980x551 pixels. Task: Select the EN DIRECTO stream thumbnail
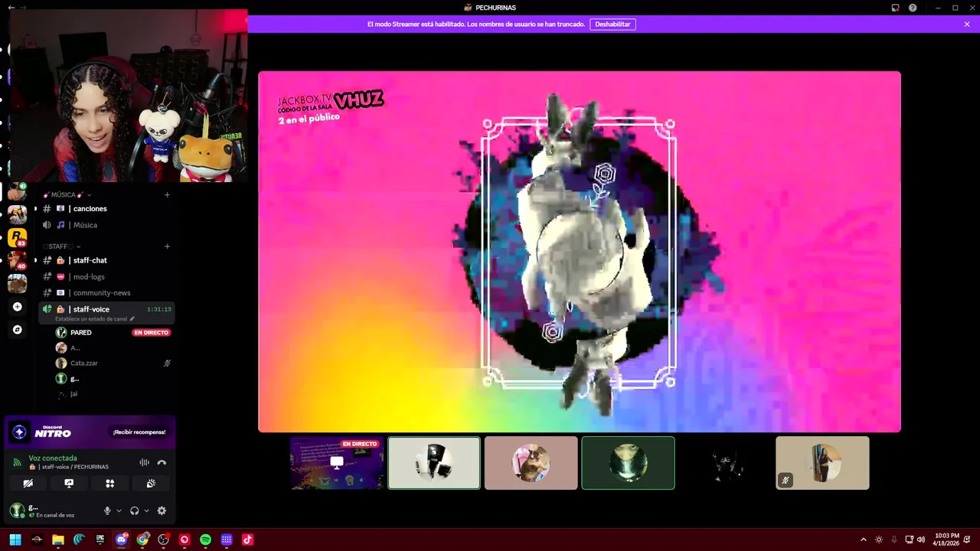click(337, 463)
